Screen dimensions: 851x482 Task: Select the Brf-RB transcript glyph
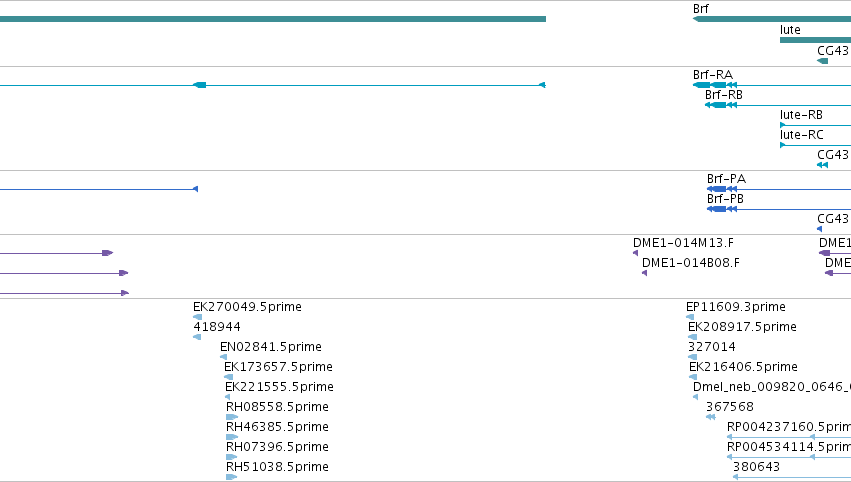click(x=778, y=105)
